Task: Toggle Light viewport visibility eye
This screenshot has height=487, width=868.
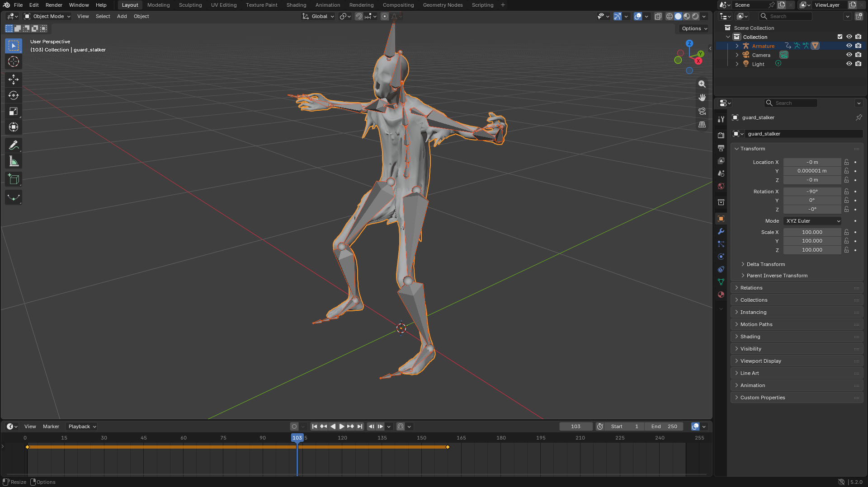Action: [x=849, y=64]
